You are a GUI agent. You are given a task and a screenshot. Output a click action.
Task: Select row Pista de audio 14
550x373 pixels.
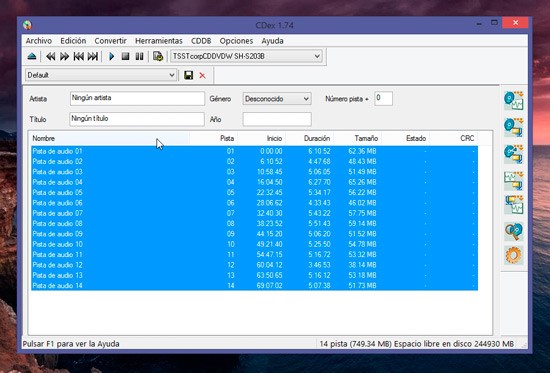click(x=254, y=286)
